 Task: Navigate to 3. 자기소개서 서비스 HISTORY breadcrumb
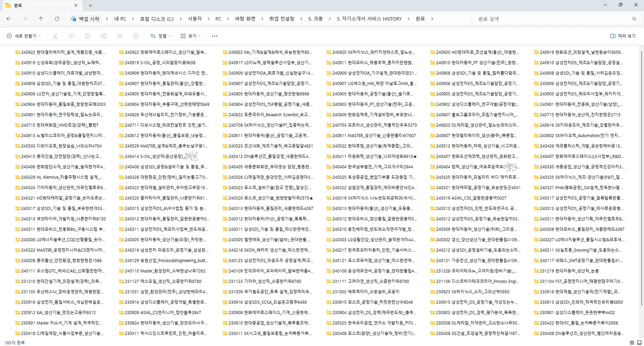(x=369, y=19)
